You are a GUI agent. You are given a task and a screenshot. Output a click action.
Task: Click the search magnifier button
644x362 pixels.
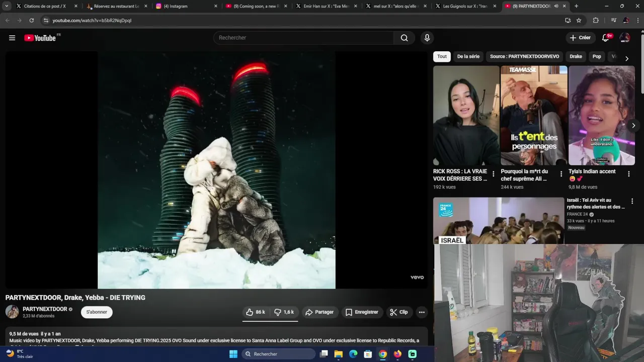pos(404,38)
